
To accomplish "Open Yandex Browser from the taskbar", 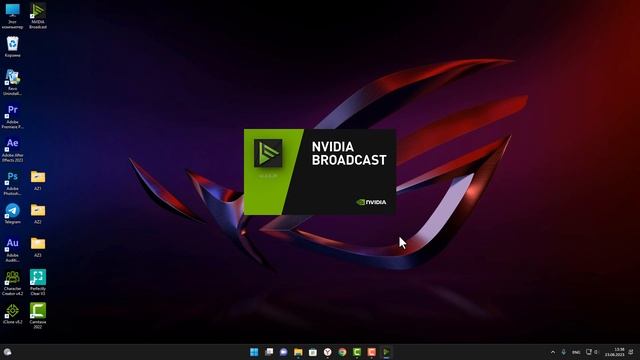I will [327, 352].
